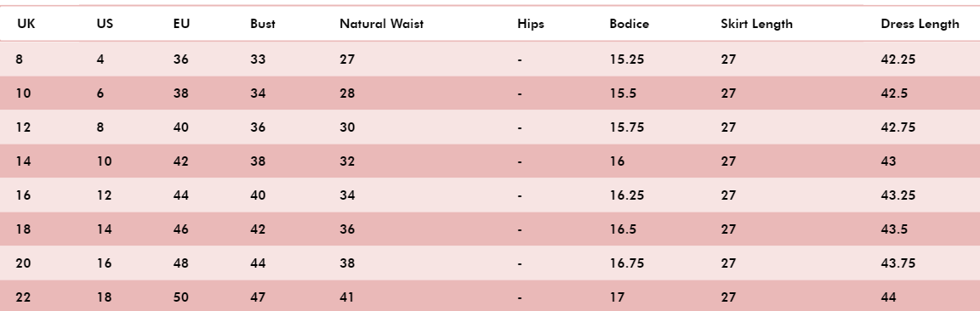This screenshot has height=311, width=980.
Task: Select the Hips column header
Action: click(531, 24)
